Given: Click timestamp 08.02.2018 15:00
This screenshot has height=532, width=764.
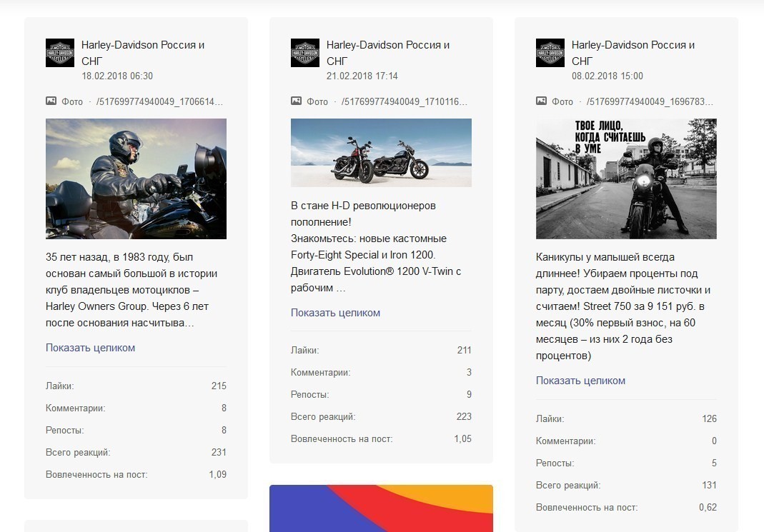Looking at the screenshot, I should tap(607, 76).
